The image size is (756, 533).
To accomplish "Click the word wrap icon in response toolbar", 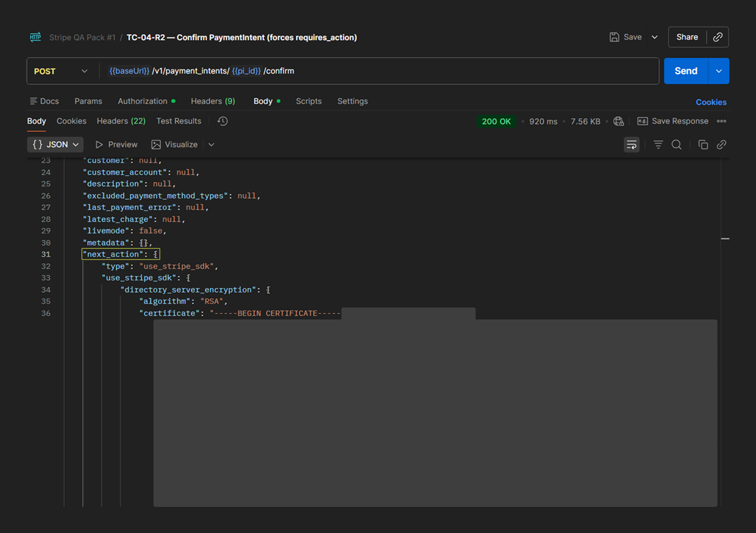I will pyautogui.click(x=631, y=145).
